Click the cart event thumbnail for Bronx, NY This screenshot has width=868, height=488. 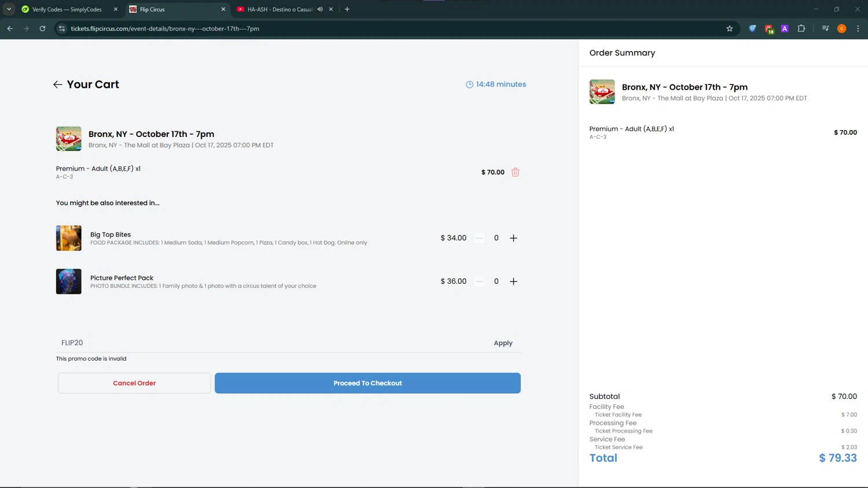pos(68,139)
